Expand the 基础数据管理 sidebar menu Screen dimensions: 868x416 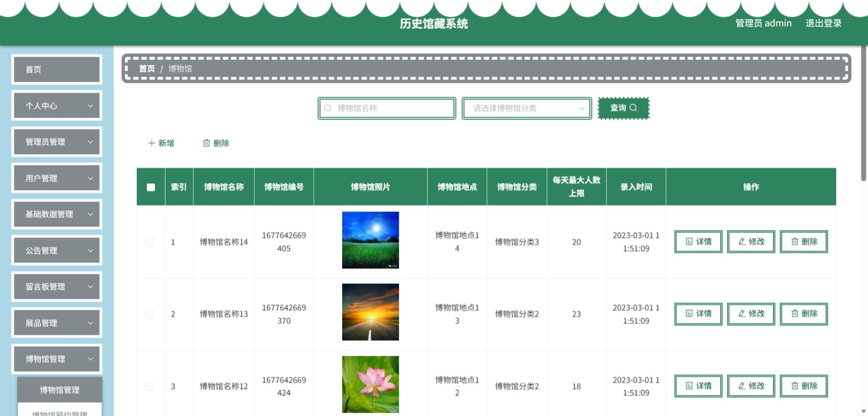point(57,214)
